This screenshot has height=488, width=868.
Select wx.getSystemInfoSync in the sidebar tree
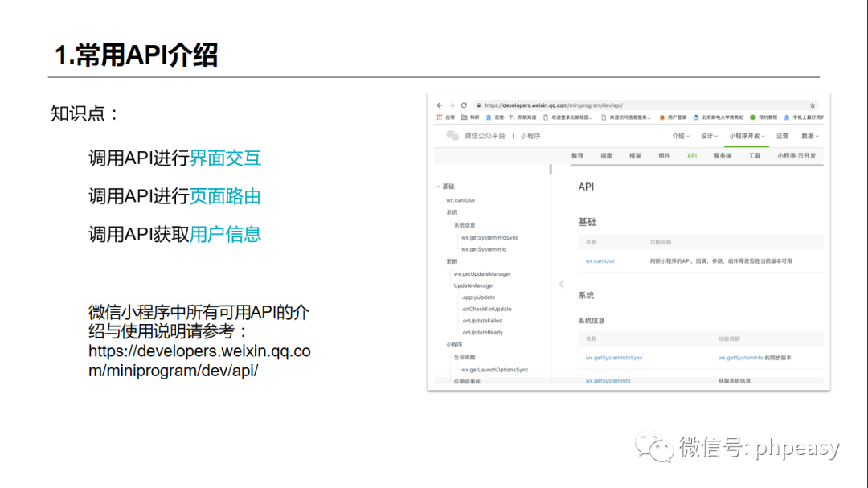(x=490, y=238)
